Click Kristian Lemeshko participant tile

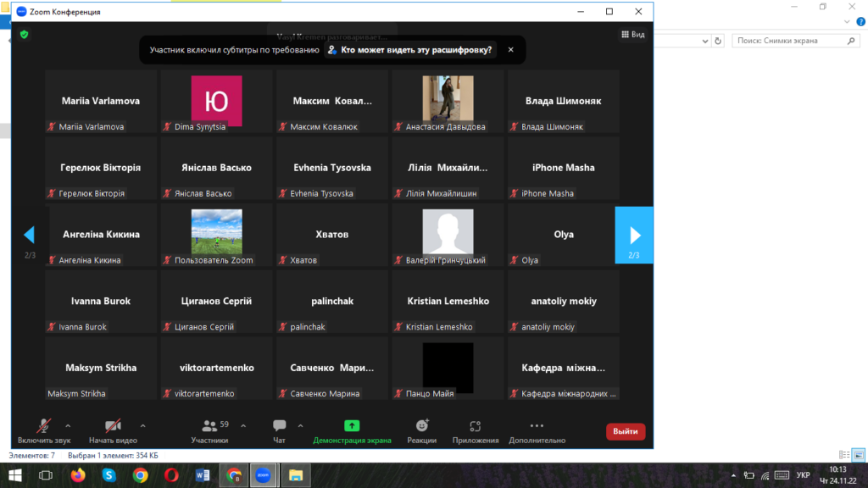[x=448, y=302]
